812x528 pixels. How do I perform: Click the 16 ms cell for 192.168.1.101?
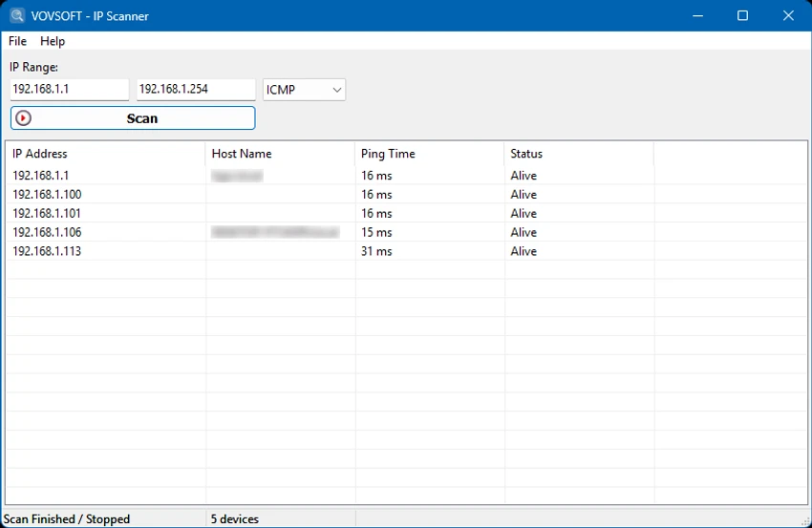[376, 213]
